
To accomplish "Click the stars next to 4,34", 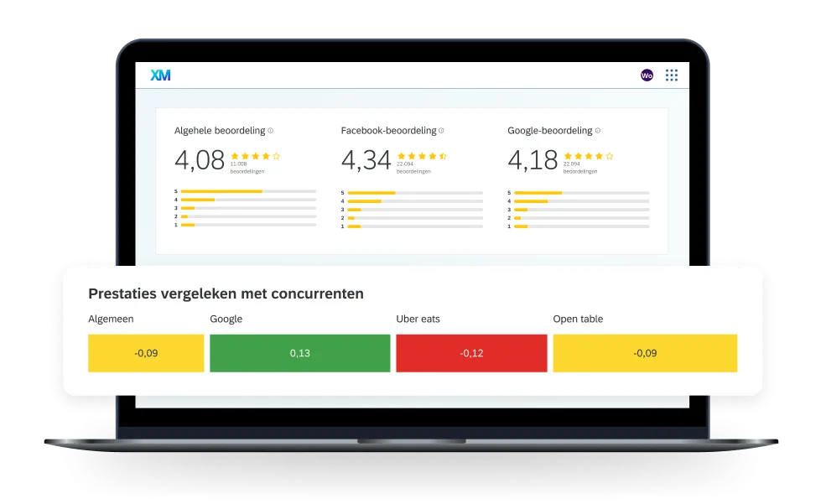I will [x=422, y=156].
